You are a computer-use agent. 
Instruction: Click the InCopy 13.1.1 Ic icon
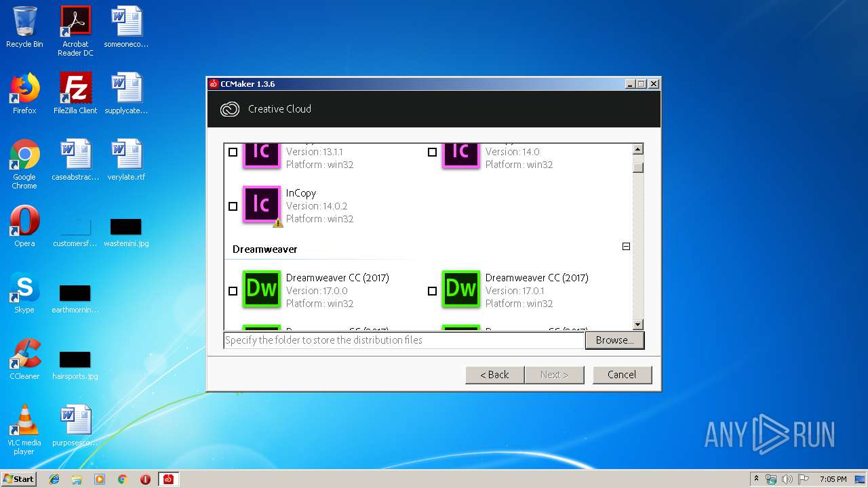pos(262,155)
